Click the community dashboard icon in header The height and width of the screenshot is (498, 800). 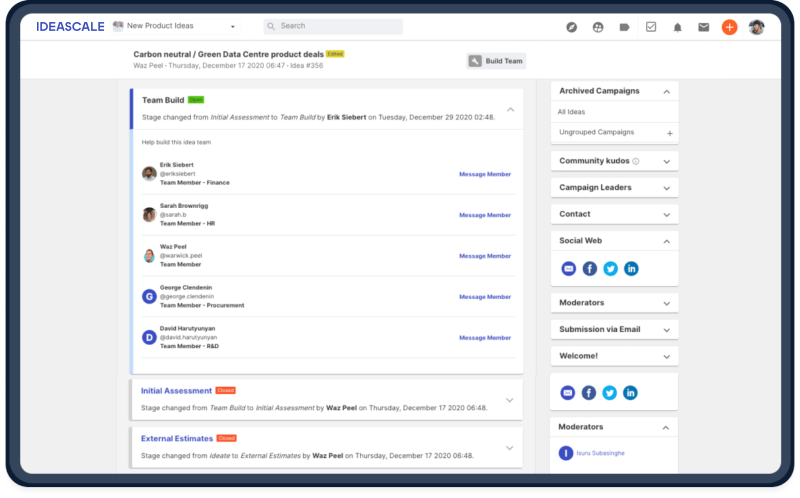tap(598, 27)
